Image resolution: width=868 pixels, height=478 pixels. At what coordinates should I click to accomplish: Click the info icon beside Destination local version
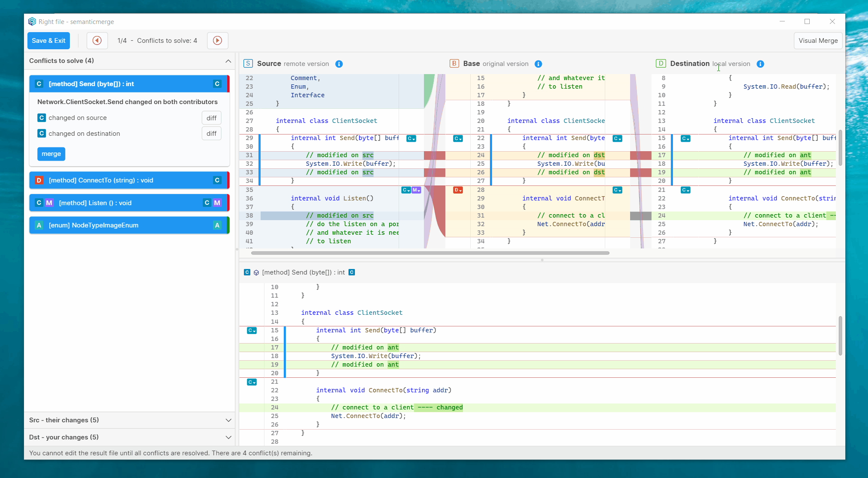(760, 64)
